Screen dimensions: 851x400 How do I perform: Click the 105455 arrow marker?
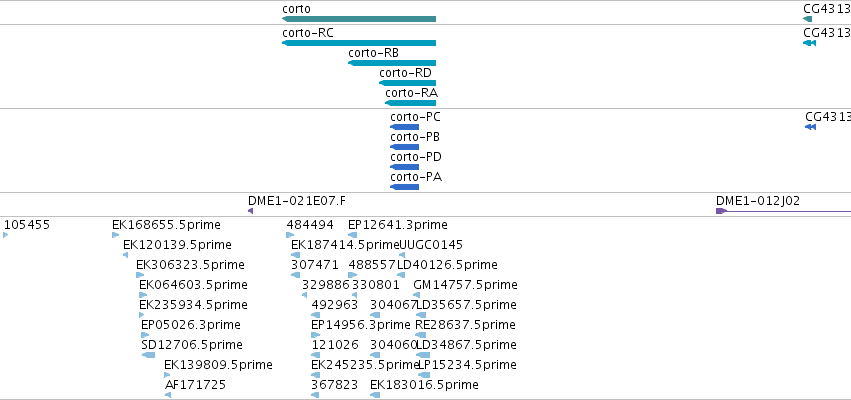point(5,235)
